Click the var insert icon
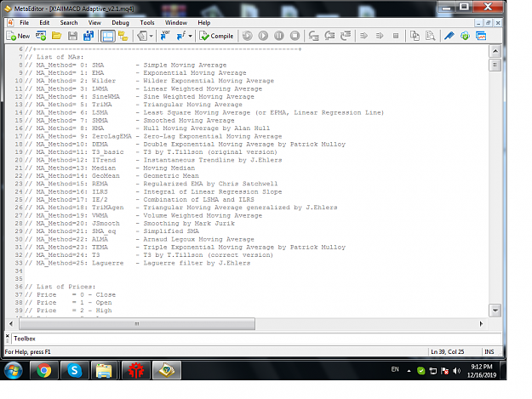 [x=165, y=36]
